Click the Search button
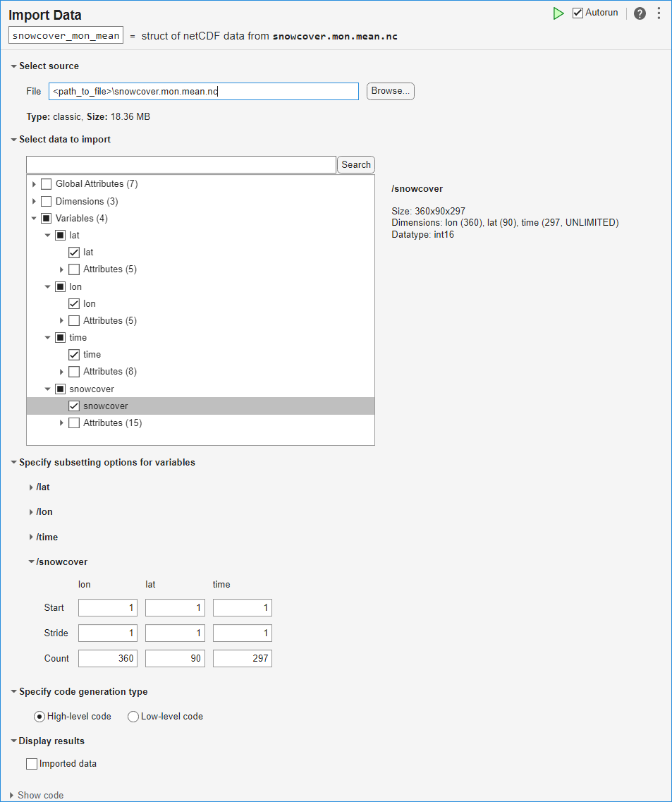 pos(356,165)
